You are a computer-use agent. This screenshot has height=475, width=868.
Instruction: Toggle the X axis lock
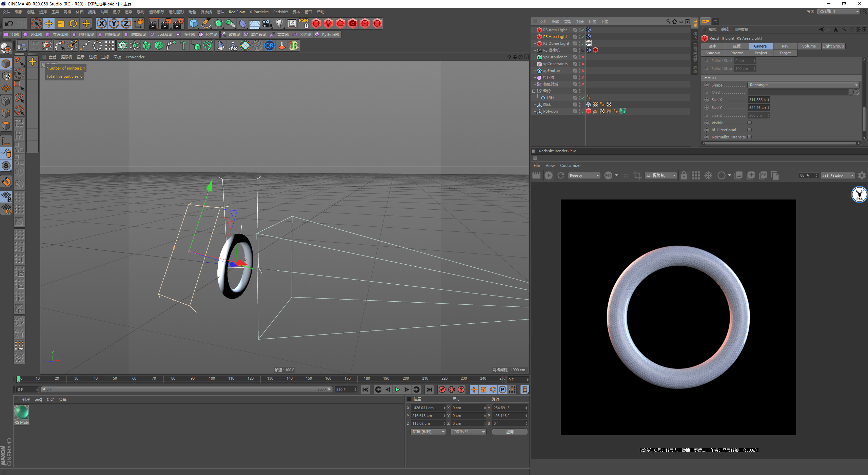point(101,23)
